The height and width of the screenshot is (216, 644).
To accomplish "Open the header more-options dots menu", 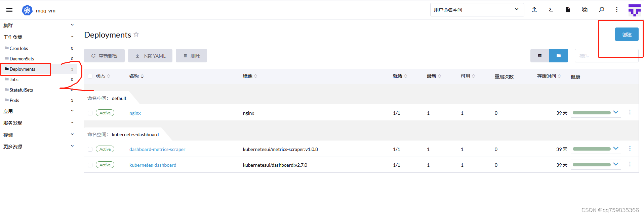I will point(617,10).
